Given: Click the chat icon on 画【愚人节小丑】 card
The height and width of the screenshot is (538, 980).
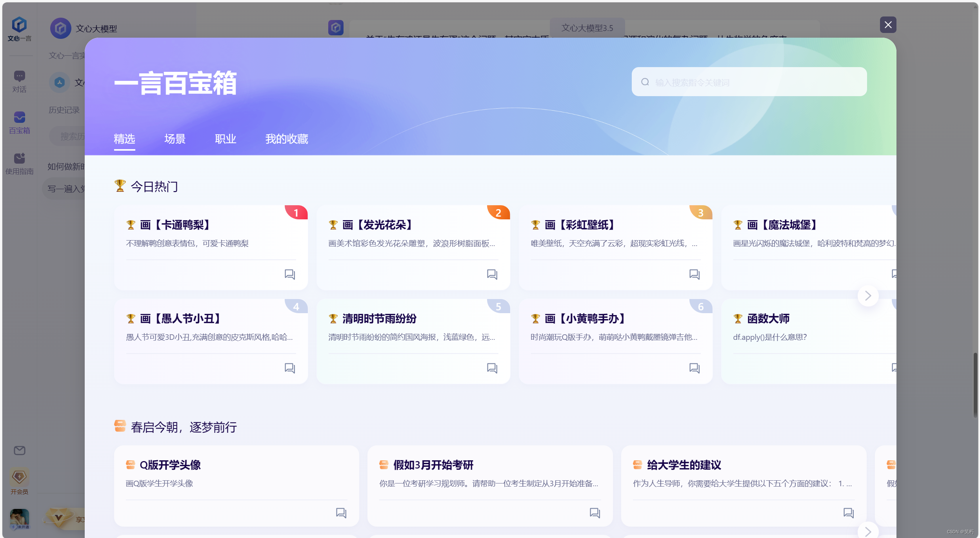Looking at the screenshot, I should coord(290,368).
